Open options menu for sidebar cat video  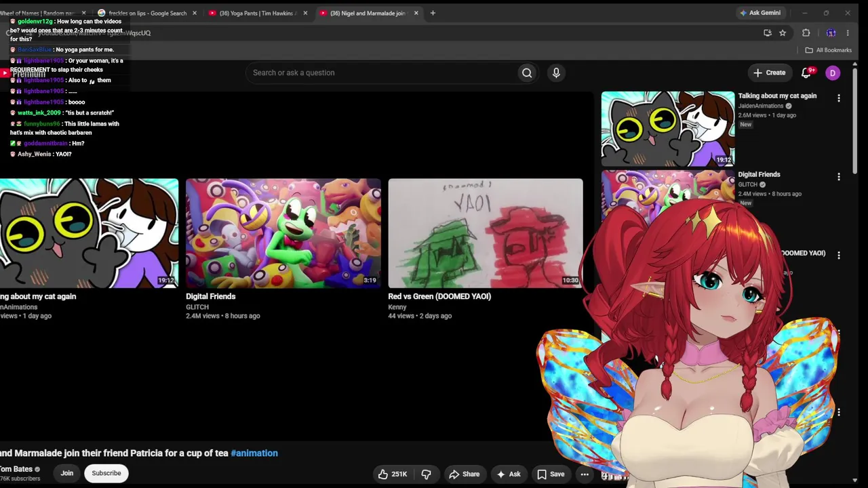(839, 98)
